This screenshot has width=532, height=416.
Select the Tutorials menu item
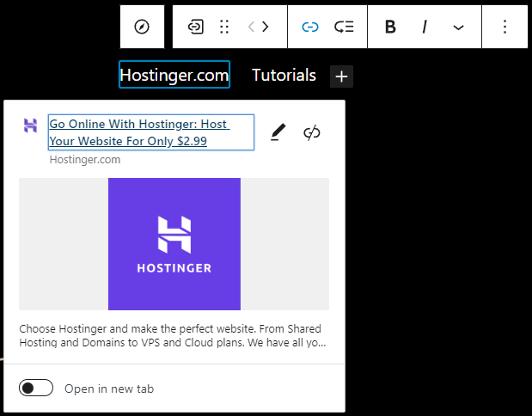(284, 76)
